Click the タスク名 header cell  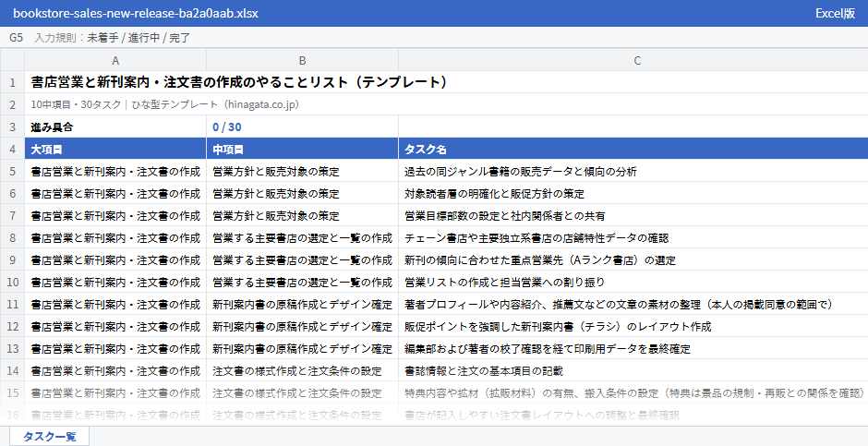pyautogui.click(x=633, y=149)
